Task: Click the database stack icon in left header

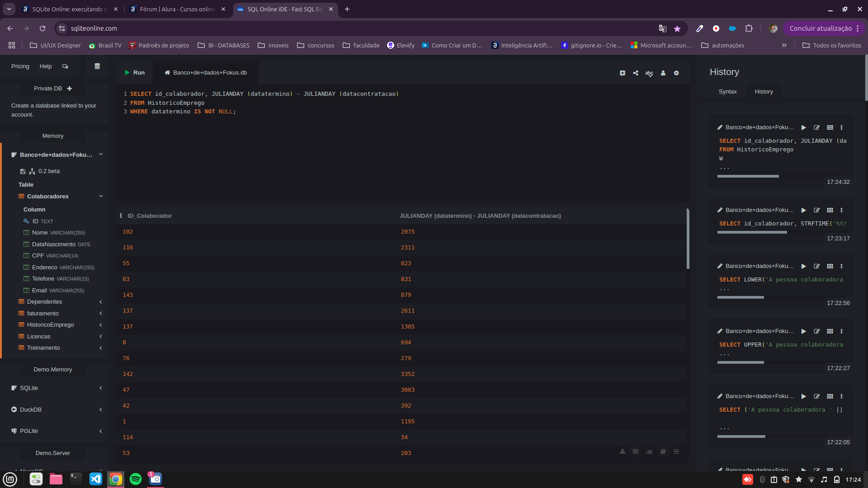Action: point(97,66)
